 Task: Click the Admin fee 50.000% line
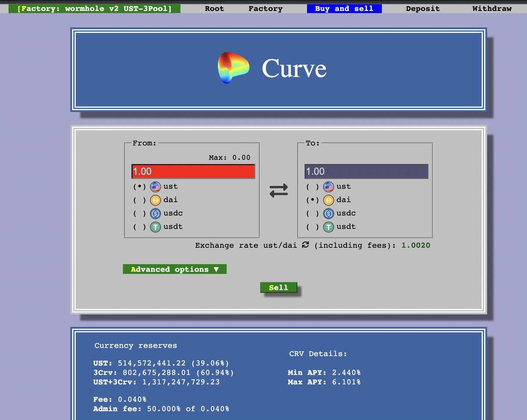click(161, 409)
